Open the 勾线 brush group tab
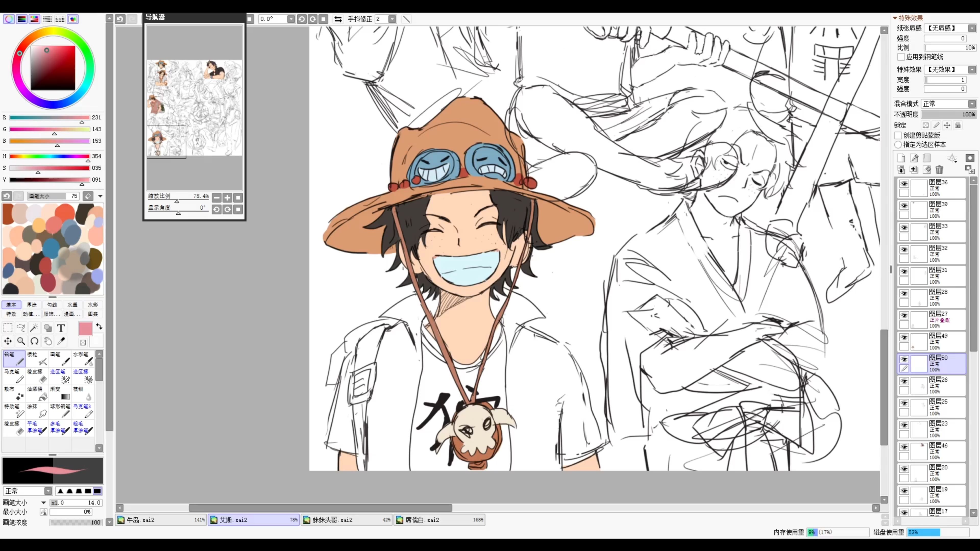The height and width of the screenshot is (551, 980). tap(52, 305)
